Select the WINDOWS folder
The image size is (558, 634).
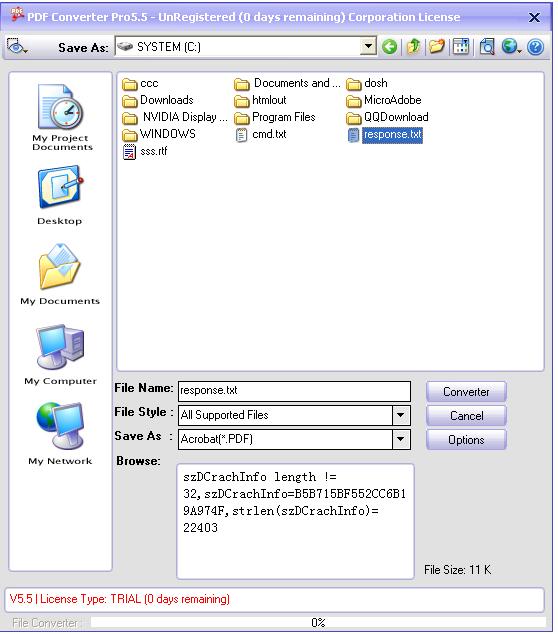click(159, 134)
